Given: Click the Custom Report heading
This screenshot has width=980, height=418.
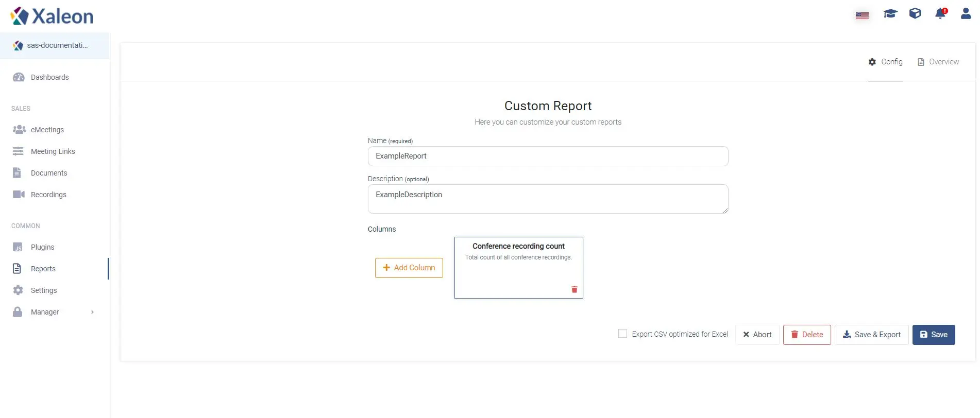Looking at the screenshot, I should [x=548, y=106].
